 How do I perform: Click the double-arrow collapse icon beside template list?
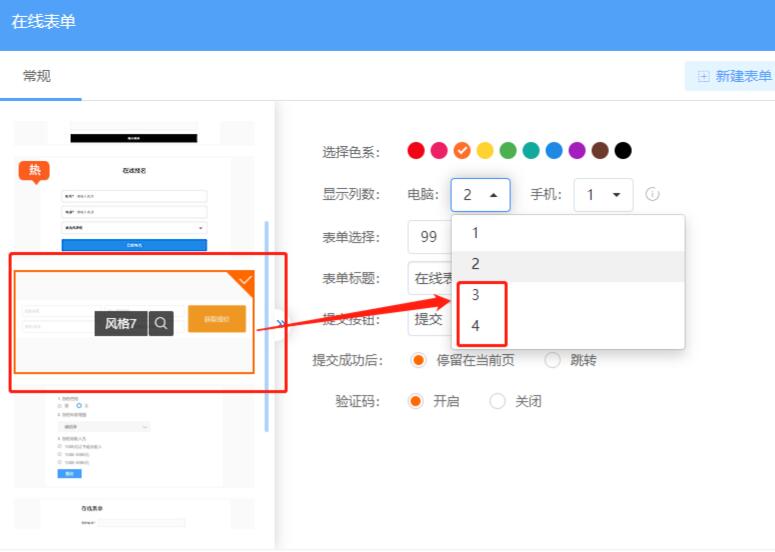pyautogui.click(x=280, y=323)
